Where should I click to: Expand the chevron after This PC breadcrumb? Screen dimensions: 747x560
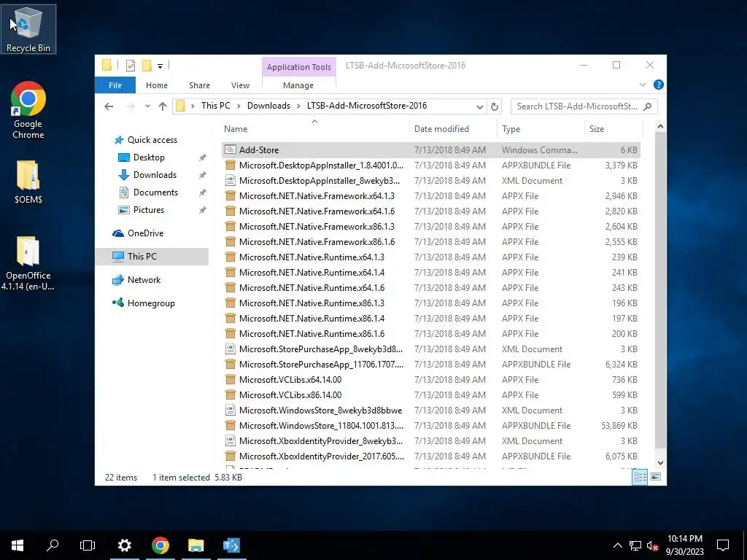pos(239,106)
